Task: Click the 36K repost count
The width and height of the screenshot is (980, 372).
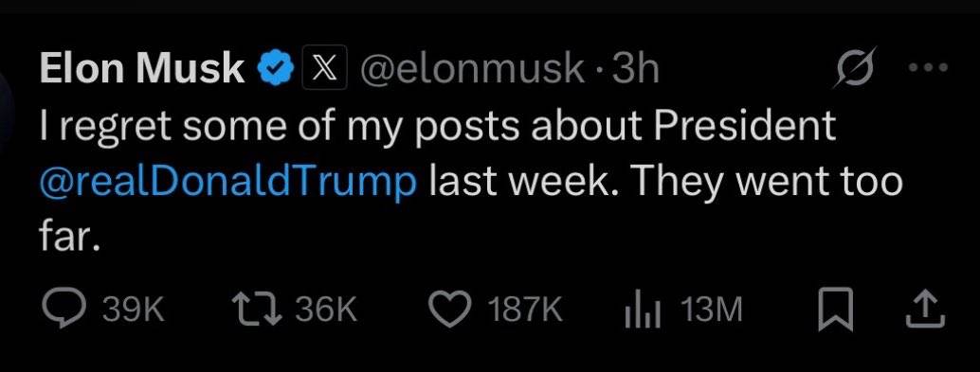Action: click(x=326, y=310)
